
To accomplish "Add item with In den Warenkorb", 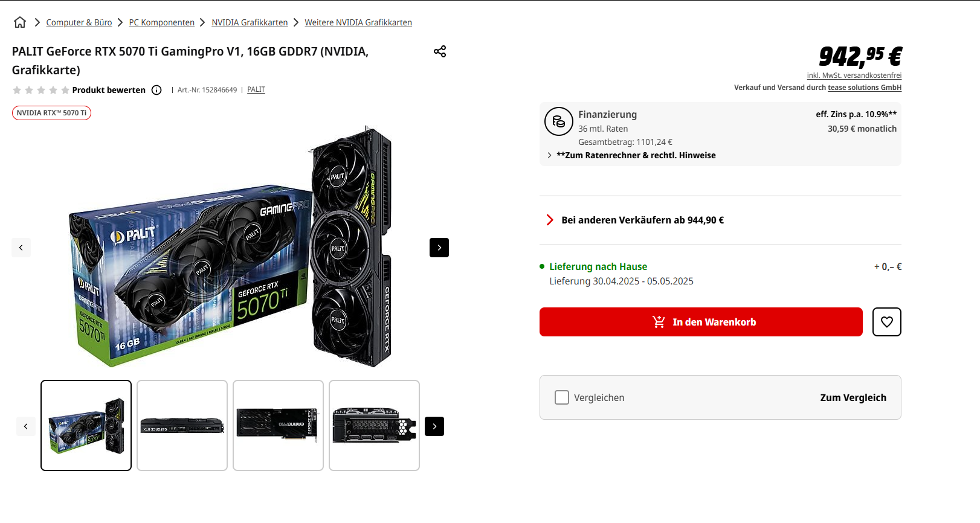I will (x=701, y=322).
